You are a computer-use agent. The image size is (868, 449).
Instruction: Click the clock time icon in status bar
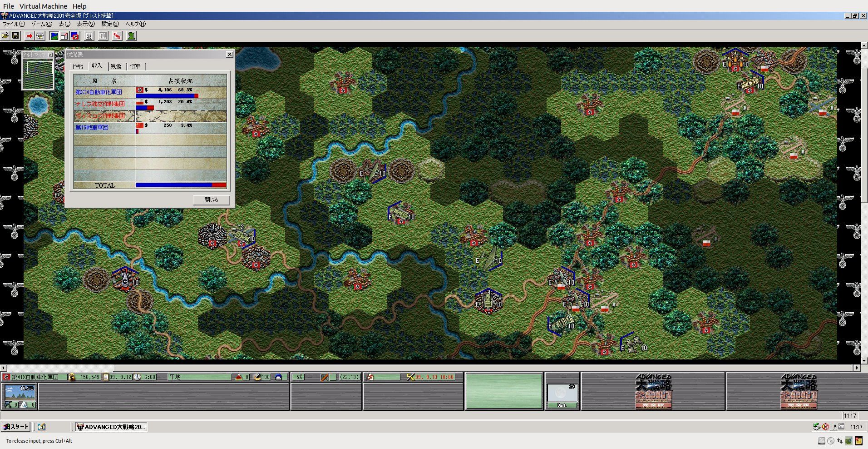[x=137, y=377]
